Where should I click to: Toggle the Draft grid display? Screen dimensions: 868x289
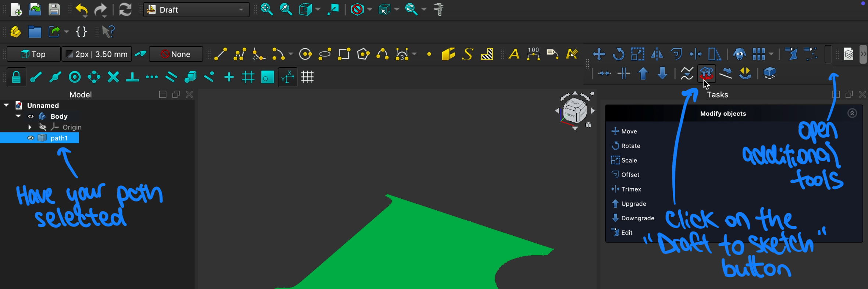(307, 77)
